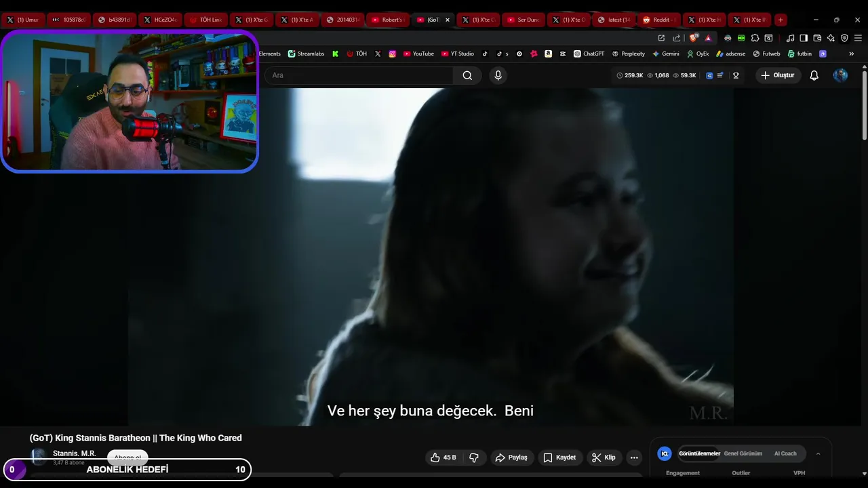Switch to Reddit tab
The image size is (868, 488).
pos(659,20)
